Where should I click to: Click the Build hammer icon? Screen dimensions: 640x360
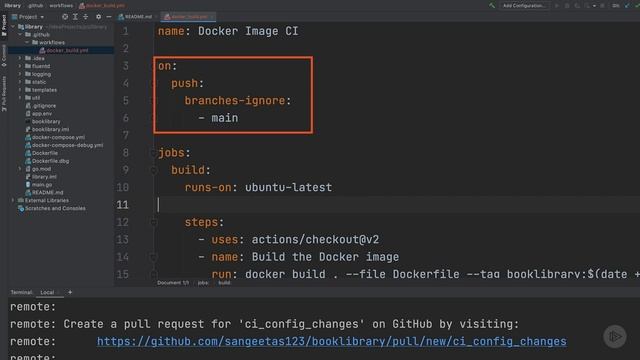click(492, 6)
